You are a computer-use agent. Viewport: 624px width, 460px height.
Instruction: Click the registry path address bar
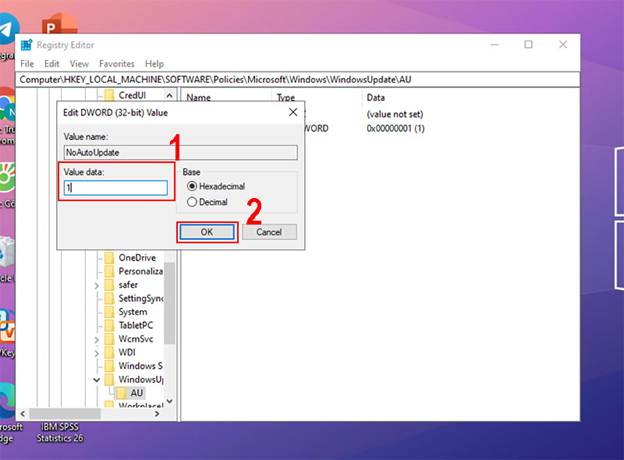click(x=298, y=79)
